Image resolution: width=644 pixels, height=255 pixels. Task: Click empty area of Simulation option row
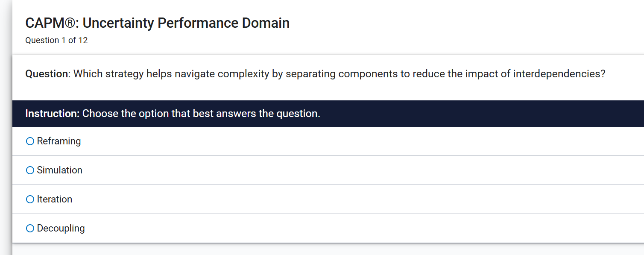342,170
